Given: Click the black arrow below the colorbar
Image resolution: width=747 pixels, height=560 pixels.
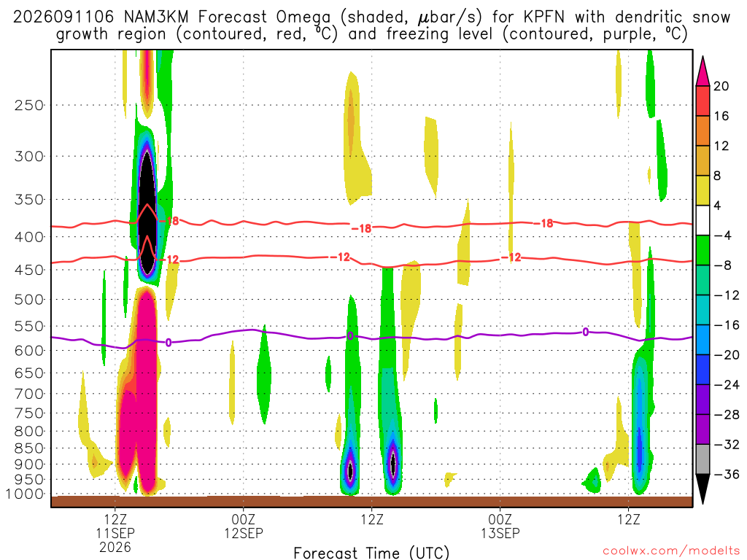Looking at the screenshot, I should coord(703,489).
